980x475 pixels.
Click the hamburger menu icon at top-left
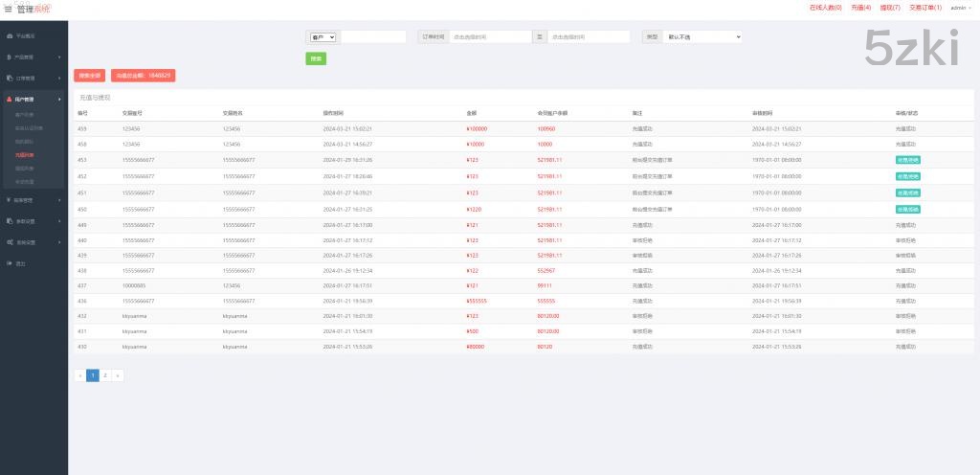pos(9,9)
